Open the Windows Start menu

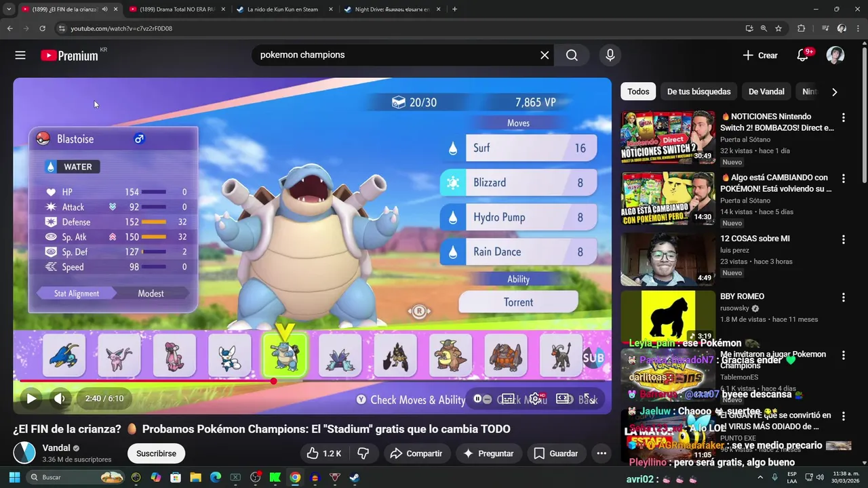click(14, 477)
